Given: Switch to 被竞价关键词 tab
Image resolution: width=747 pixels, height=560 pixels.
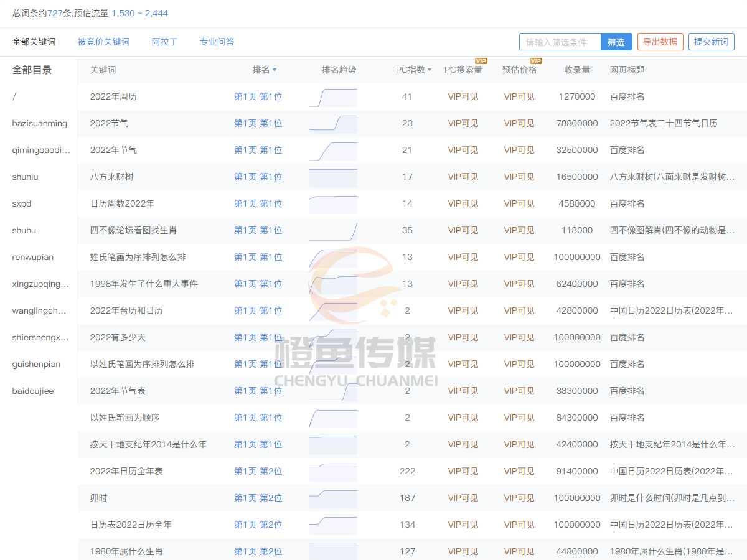Looking at the screenshot, I should (104, 42).
